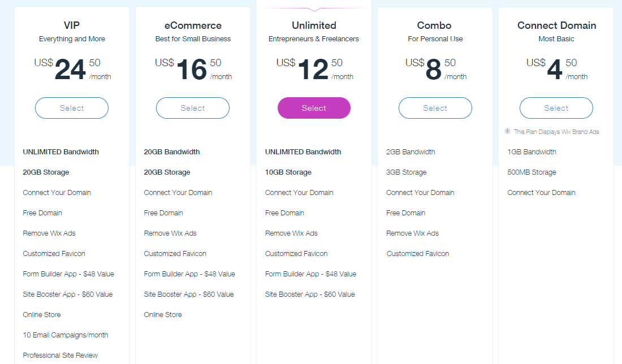This screenshot has height=364, width=622.
Task: Select the eCommerce plan
Action: point(193,108)
